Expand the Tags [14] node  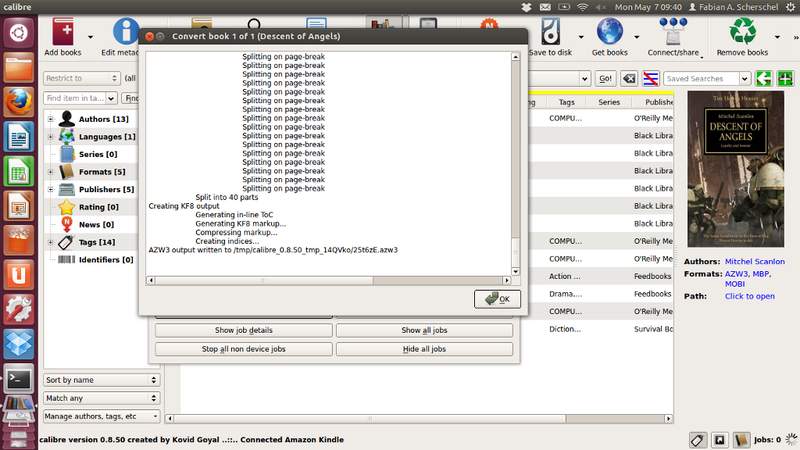tap(51, 242)
